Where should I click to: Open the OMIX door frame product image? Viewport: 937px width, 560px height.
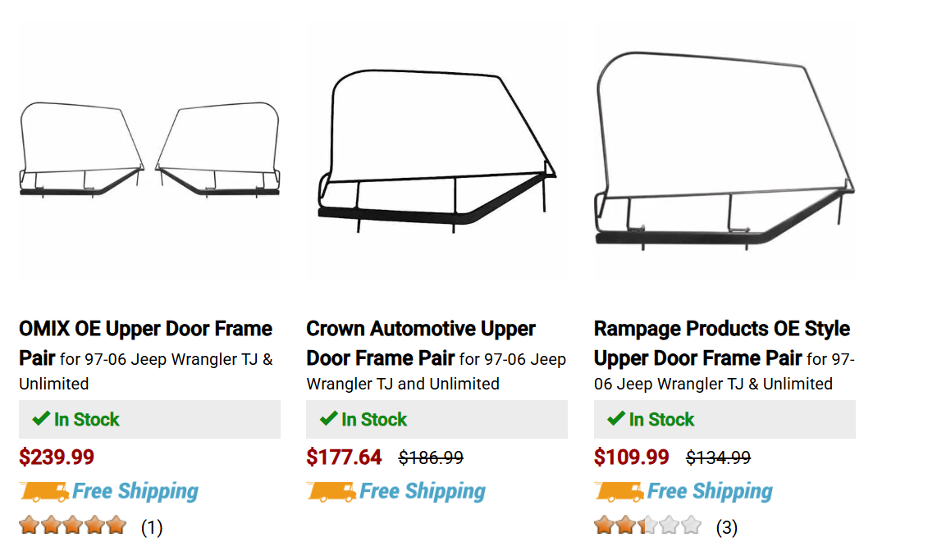[149, 152]
